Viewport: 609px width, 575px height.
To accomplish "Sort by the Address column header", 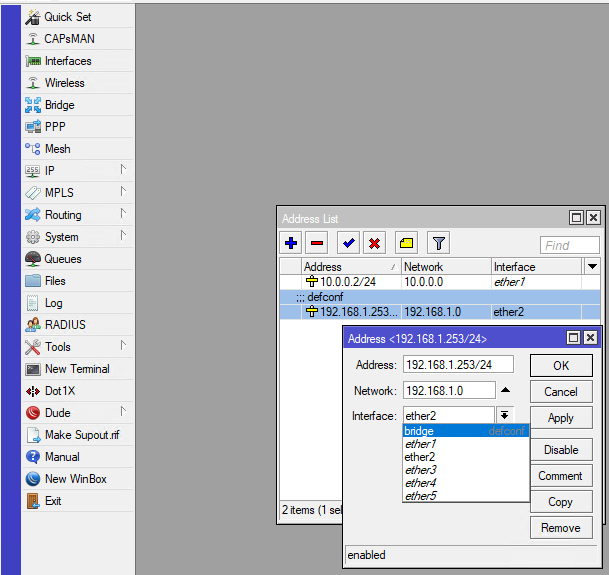I will click(351, 267).
